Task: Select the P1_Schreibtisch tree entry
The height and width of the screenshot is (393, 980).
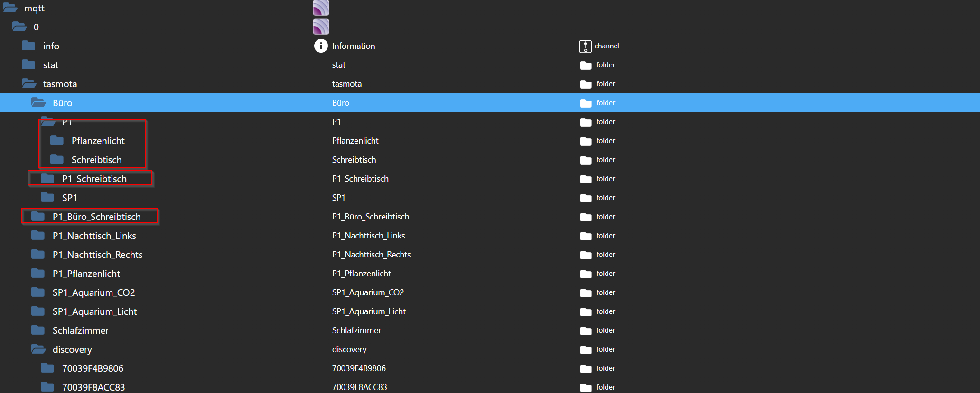Action: [x=94, y=179]
